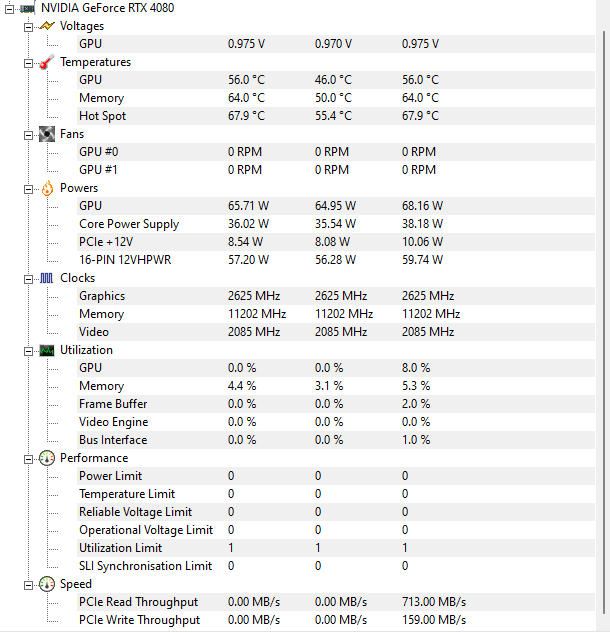
Task: Click the Clocks category icon
Action: tap(46, 278)
